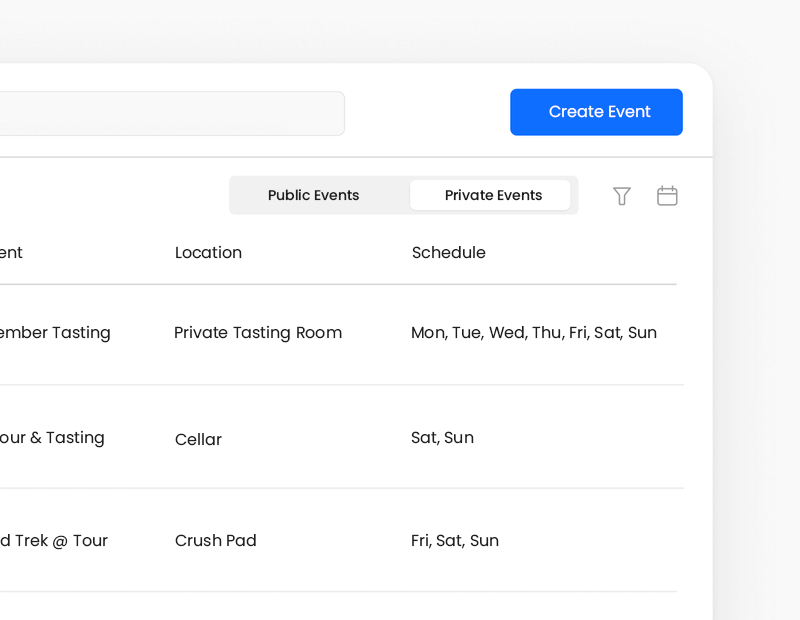Click the partially visible Event column header
The height and width of the screenshot is (620, 800).
11,253
